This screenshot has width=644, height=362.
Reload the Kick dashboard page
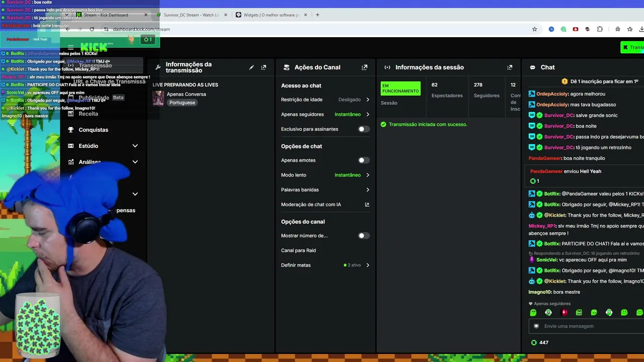[x=92, y=29]
